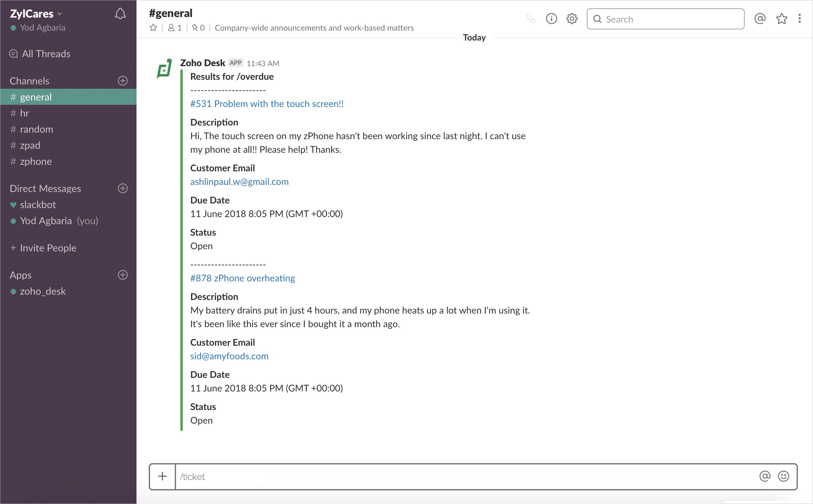Image resolution: width=813 pixels, height=504 pixels.
Task: Open ticket #531 touch screen link
Action: pyautogui.click(x=267, y=104)
